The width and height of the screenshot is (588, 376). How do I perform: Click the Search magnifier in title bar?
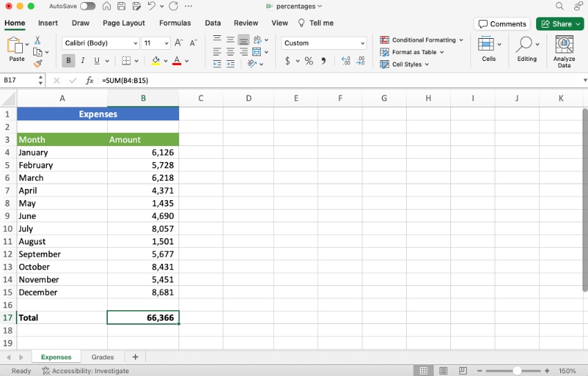[x=560, y=6]
